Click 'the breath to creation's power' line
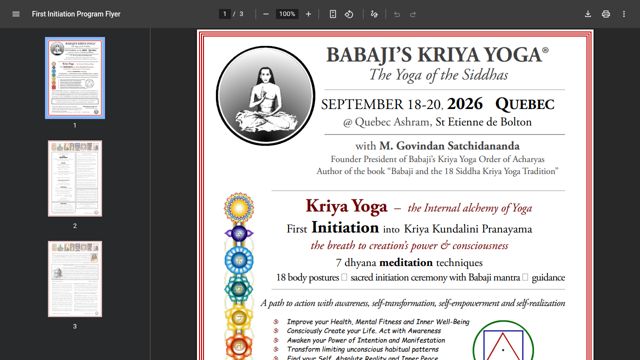Screen dimensions: 640x360 [x=409, y=246]
